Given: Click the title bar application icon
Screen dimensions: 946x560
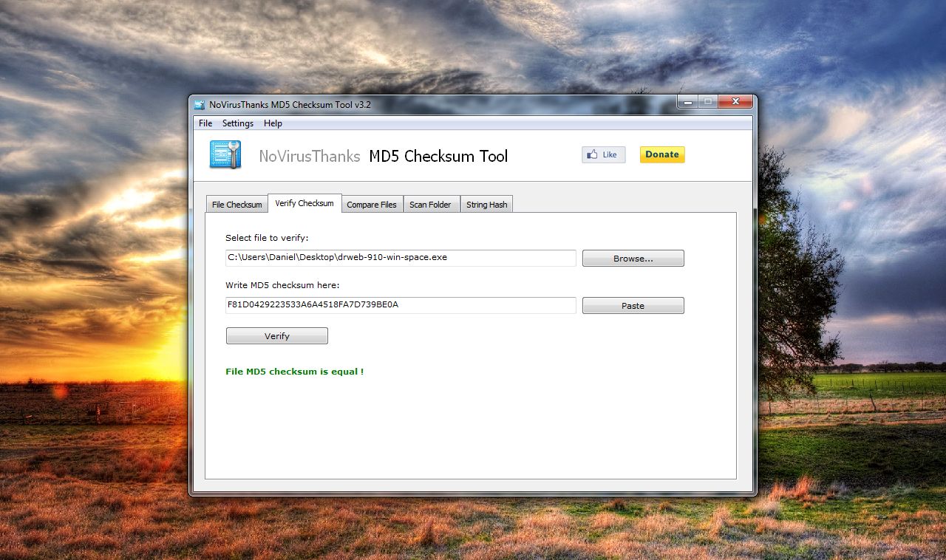Looking at the screenshot, I should point(200,105).
